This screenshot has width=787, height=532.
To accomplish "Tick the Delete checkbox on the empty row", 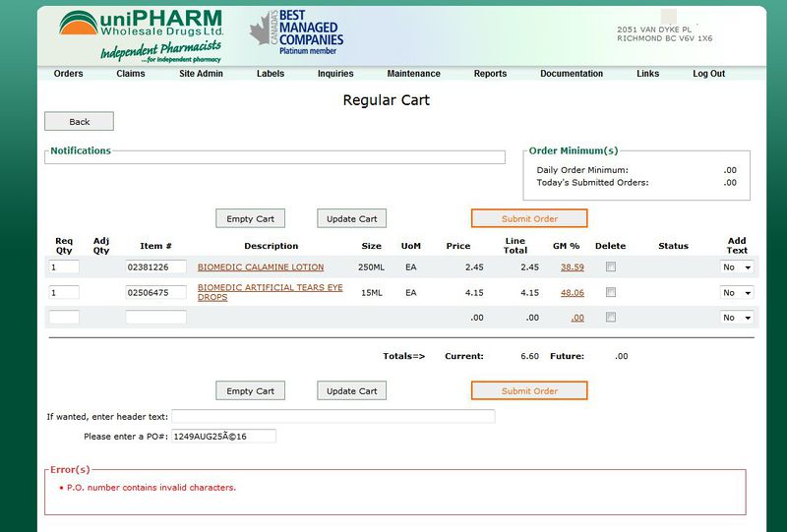I will click(x=611, y=317).
